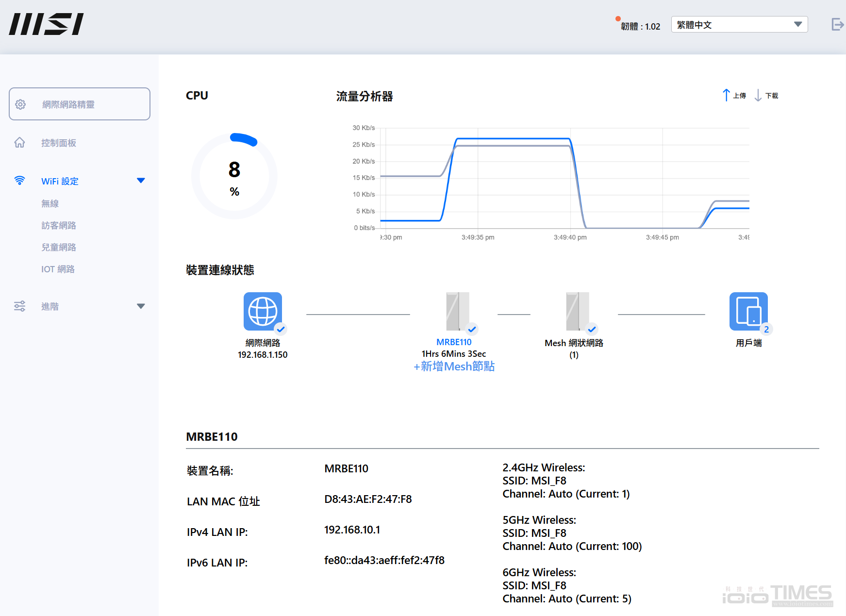Click the 進階 settings sliders icon

pos(19,306)
